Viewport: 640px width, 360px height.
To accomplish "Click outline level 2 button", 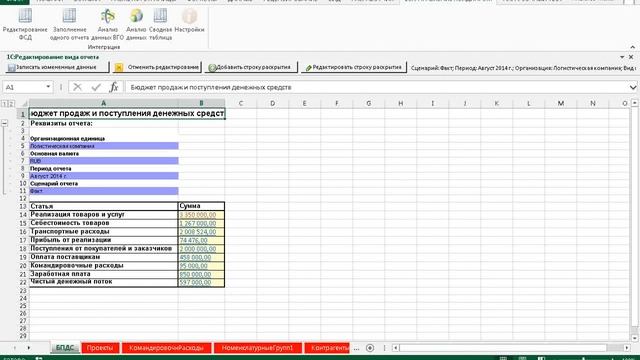I will (11, 104).
